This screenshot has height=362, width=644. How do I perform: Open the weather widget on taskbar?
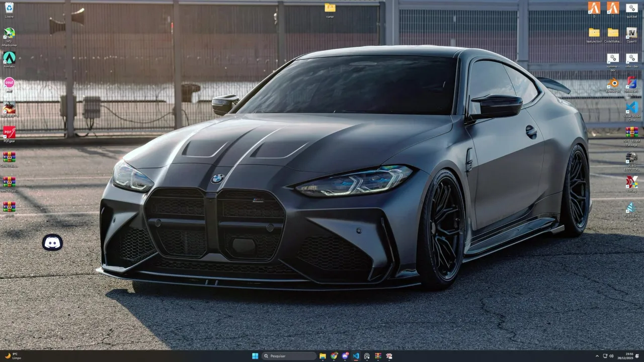pos(13,356)
